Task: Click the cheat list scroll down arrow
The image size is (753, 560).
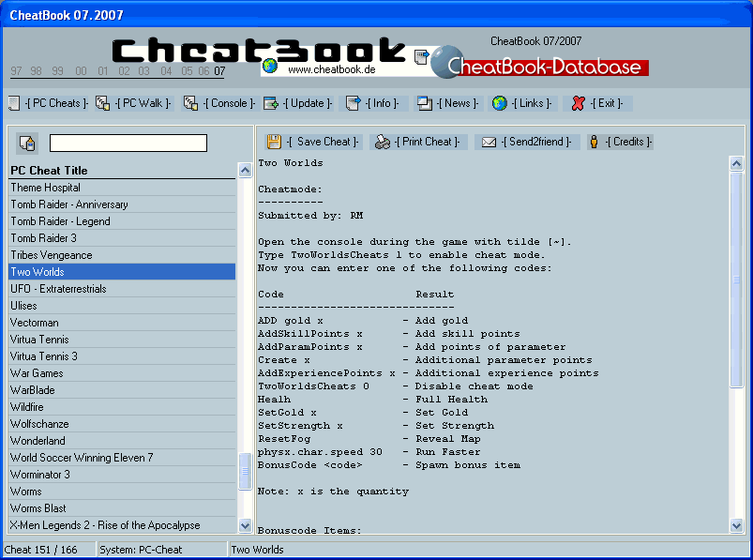Action: (x=245, y=525)
